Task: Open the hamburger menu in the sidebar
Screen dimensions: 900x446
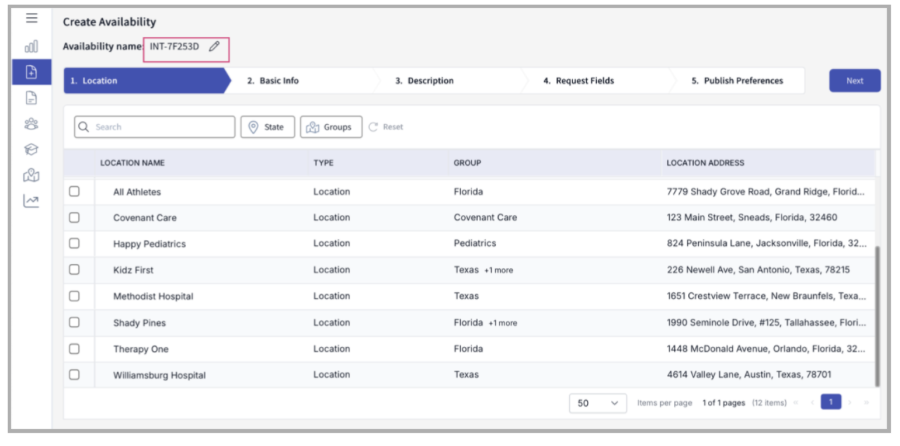Action: tap(32, 19)
